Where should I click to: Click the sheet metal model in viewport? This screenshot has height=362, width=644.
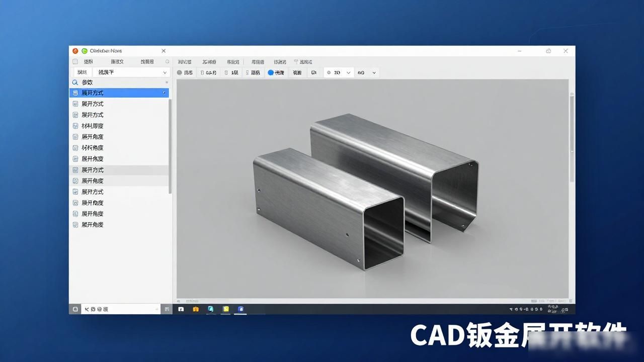coord(366,191)
